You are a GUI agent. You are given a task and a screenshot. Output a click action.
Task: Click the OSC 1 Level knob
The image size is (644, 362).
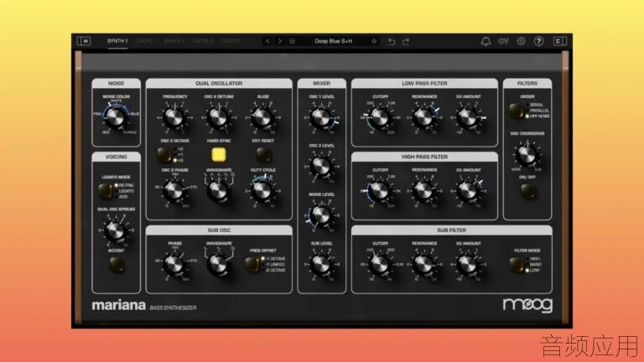click(x=321, y=118)
